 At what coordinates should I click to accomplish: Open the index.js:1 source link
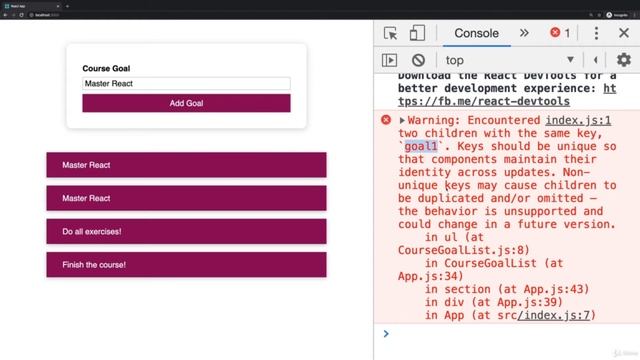point(578,120)
